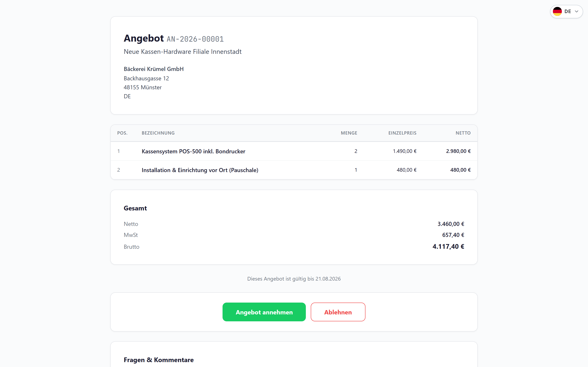Click the Einzelpreis column header

[x=402, y=133]
